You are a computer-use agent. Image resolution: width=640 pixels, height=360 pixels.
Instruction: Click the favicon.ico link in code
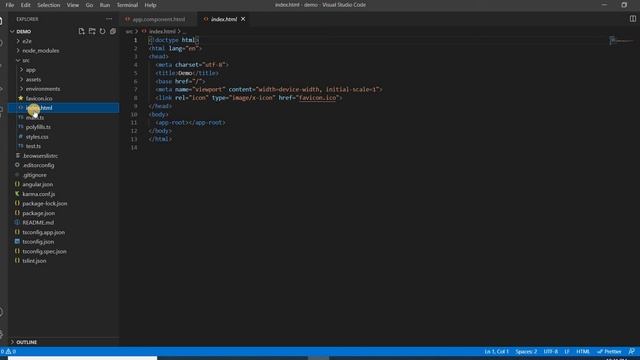point(318,98)
